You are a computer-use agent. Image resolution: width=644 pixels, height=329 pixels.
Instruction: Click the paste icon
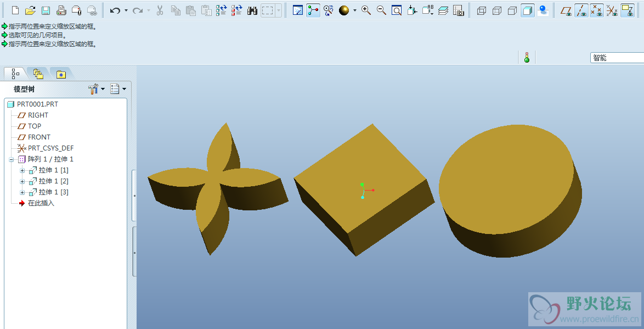190,10
